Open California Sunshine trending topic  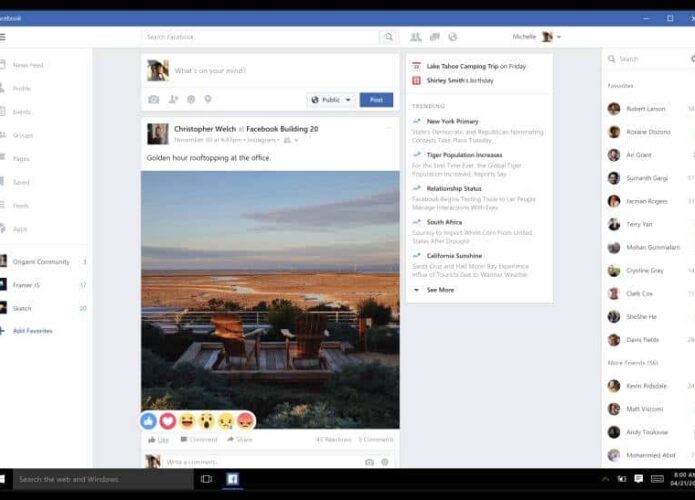(454, 256)
